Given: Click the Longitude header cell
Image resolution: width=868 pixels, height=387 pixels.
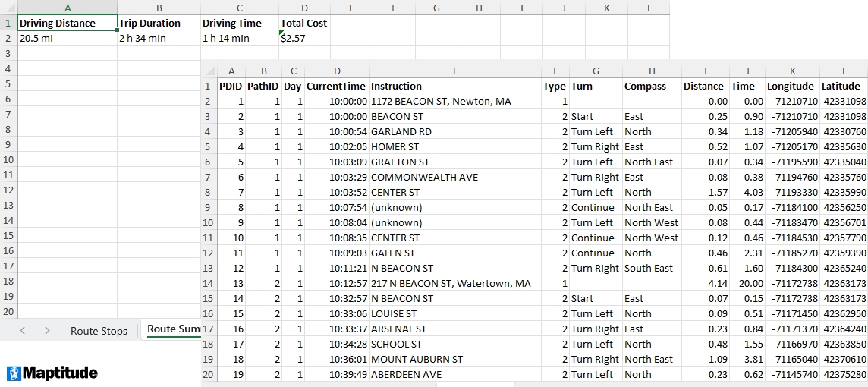Looking at the screenshot, I should coord(792,86).
